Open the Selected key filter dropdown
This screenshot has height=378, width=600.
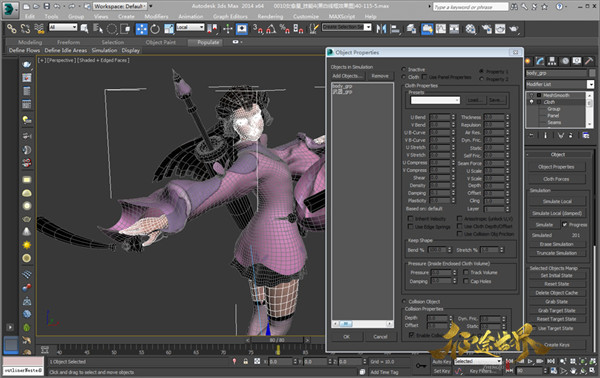pyautogui.click(x=478, y=361)
